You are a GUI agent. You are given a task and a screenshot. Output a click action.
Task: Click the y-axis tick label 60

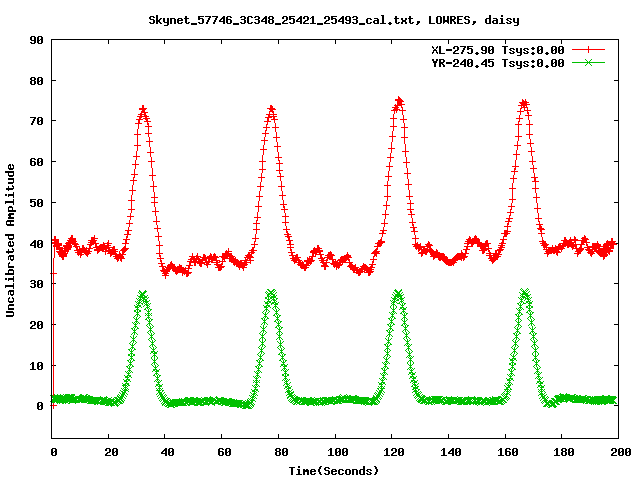[x=36, y=162]
